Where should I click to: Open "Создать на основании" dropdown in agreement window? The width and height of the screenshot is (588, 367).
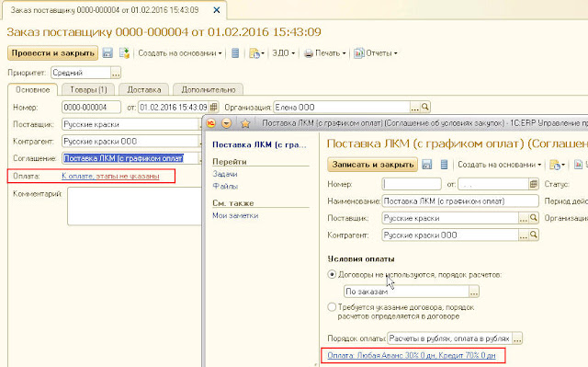(x=500, y=165)
